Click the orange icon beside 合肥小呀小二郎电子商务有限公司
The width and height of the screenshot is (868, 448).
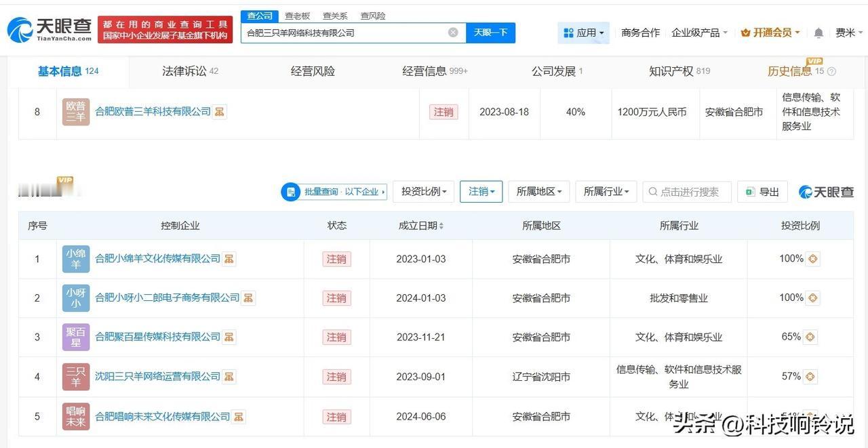tap(248, 298)
